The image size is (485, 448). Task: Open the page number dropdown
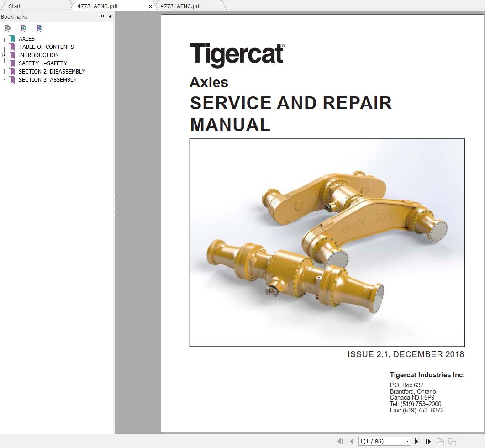pos(408,441)
